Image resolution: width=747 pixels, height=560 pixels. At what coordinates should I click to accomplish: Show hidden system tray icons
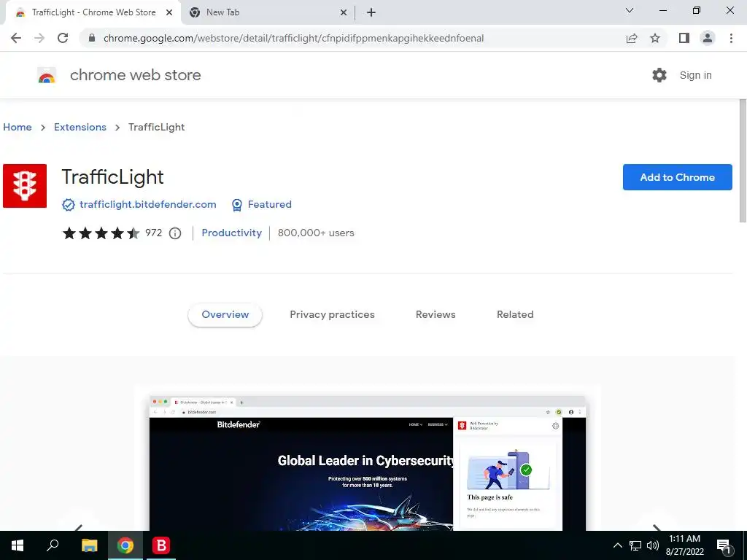point(617,545)
